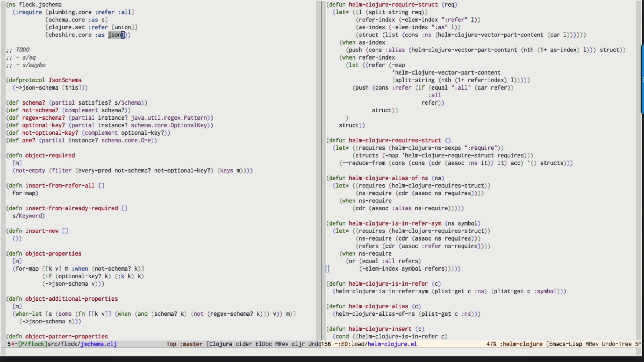Viewport: 644px width, 362px height.
Task: Click '47%' position indicator in mode line
Action: (492, 344)
